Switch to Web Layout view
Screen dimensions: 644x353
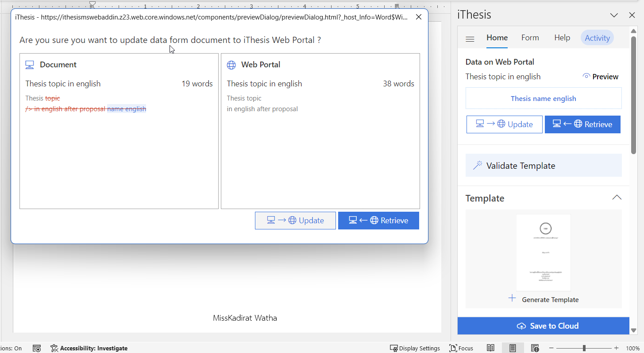(x=535, y=348)
